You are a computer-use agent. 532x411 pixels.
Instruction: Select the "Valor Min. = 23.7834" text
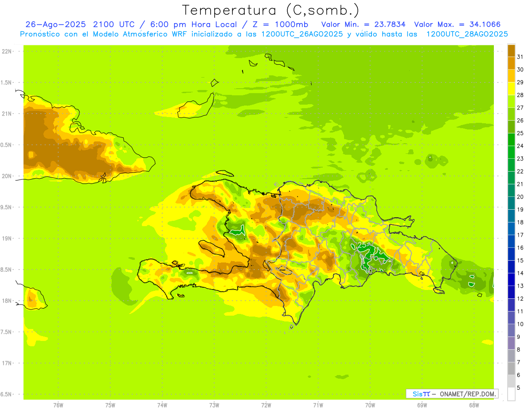coord(363,24)
